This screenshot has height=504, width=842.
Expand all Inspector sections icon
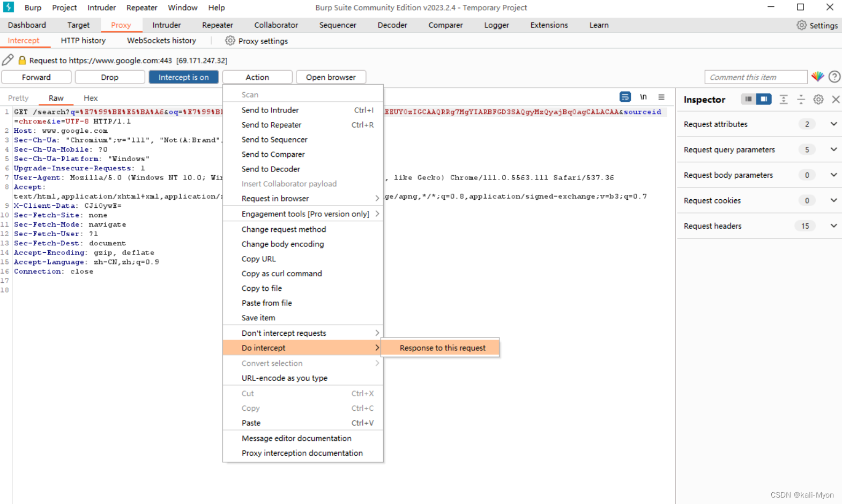(783, 99)
